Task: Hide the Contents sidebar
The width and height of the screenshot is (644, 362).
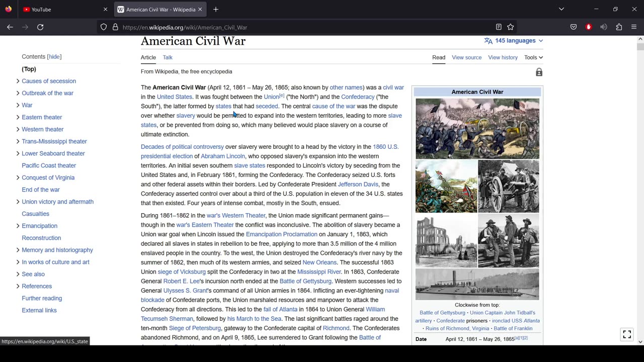Action: click(54, 57)
